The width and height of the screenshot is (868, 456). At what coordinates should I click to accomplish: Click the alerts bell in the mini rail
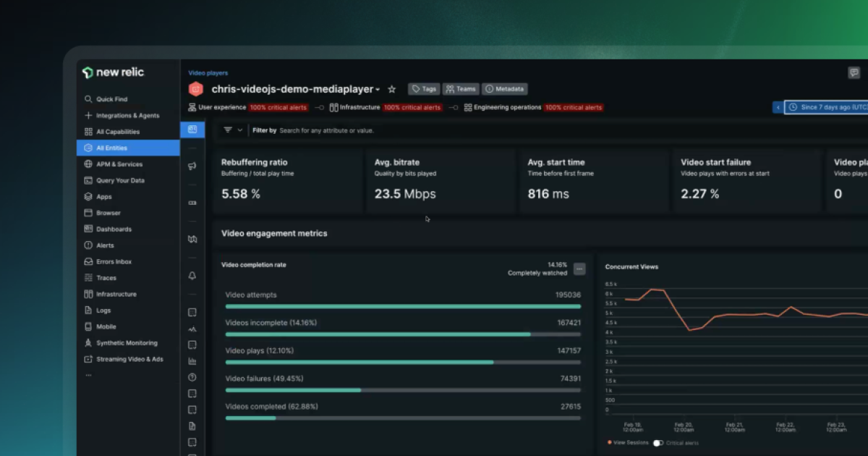(192, 275)
